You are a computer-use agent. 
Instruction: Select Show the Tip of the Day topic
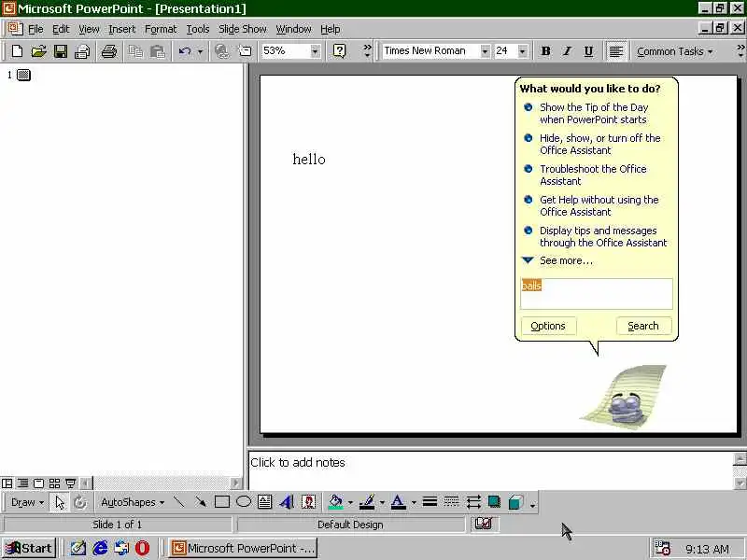click(x=594, y=113)
